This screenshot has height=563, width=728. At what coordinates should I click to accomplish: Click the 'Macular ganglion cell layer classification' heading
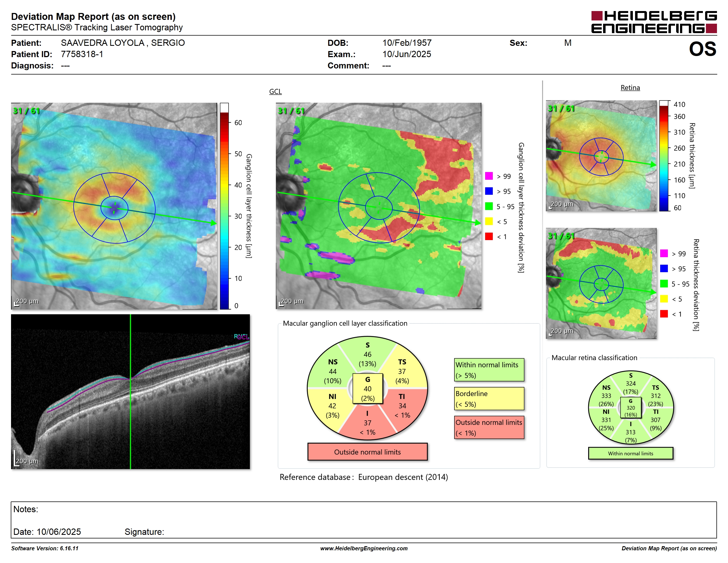pos(345,323)
